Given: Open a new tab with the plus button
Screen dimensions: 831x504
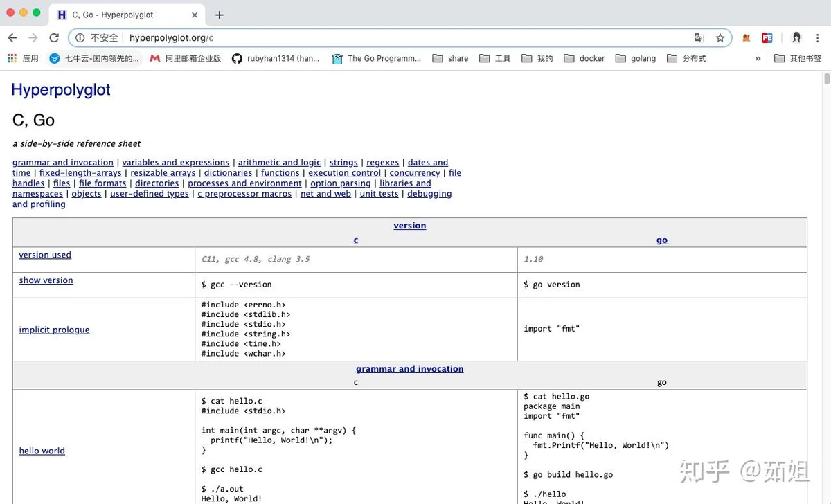Looking at the screenshot, I should 220,15.
